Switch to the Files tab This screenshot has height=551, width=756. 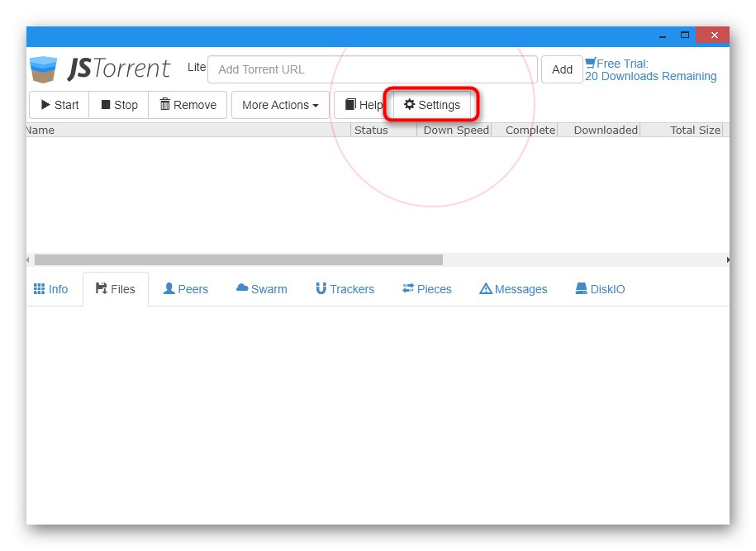click(x=115, y=288)
